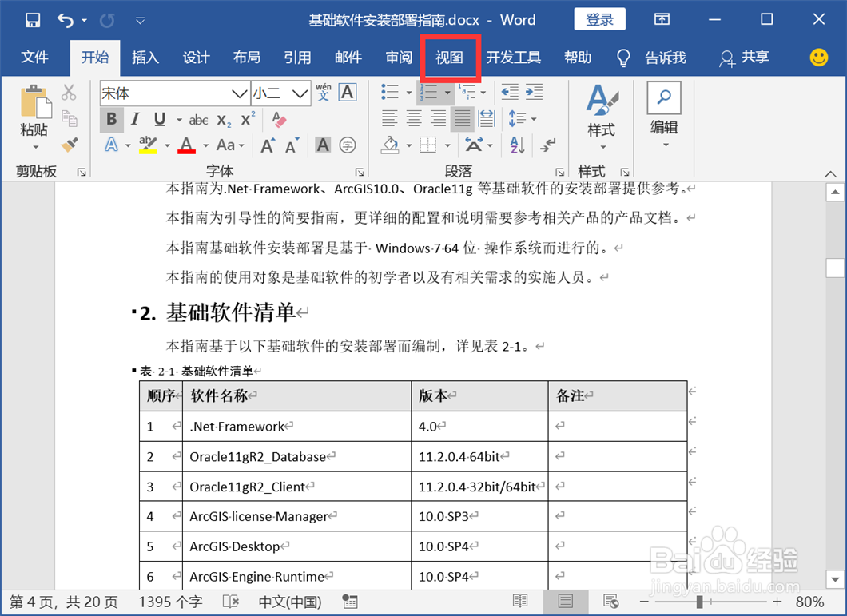Align text right

438,118
